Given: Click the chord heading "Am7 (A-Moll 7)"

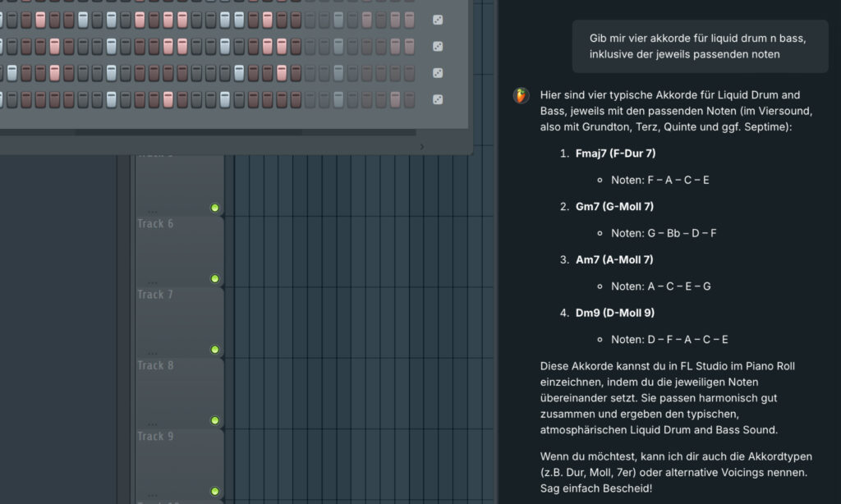Looking at the screenshot, I should (x=614, y=259).
